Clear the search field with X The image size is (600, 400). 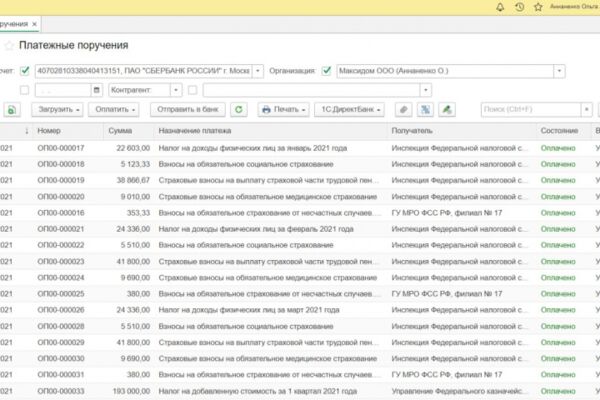[587, 110]
